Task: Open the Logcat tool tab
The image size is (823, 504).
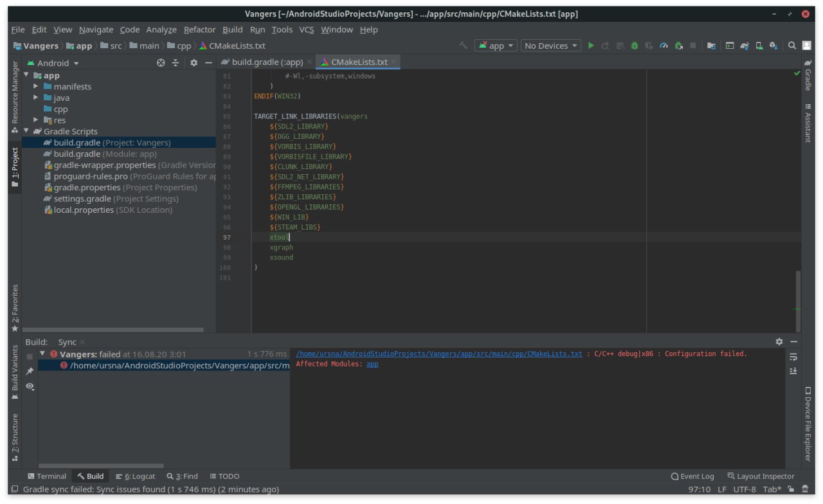Action: click(x=136, y=476)
